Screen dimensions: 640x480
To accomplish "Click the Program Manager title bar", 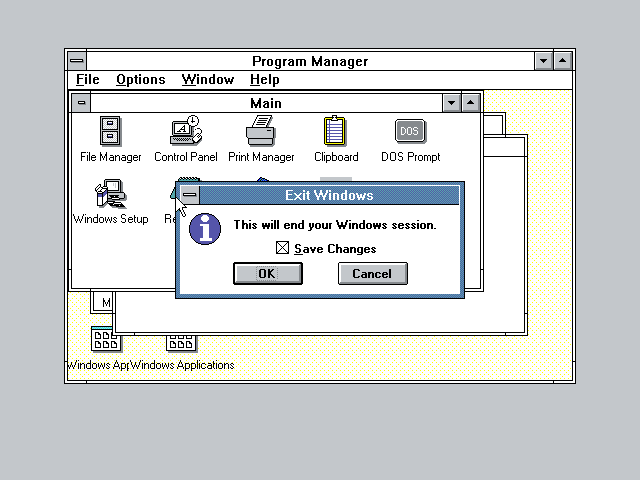I will click(310, 61).
